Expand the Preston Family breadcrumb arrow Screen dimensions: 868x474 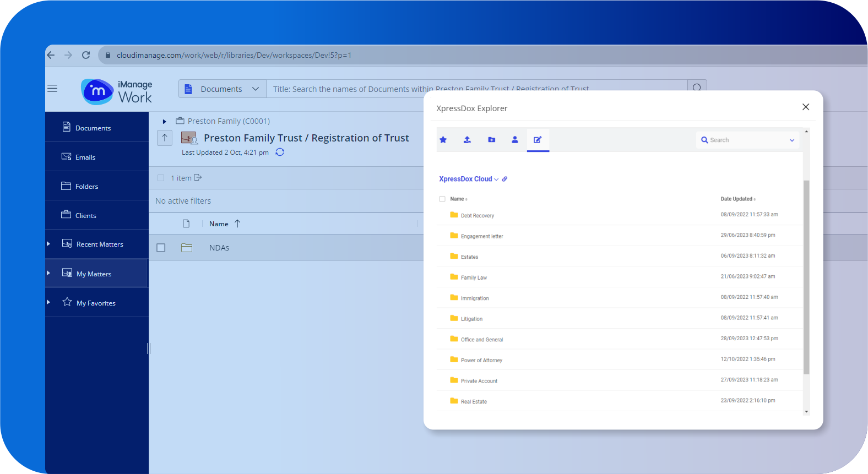[x=164, y=122]
